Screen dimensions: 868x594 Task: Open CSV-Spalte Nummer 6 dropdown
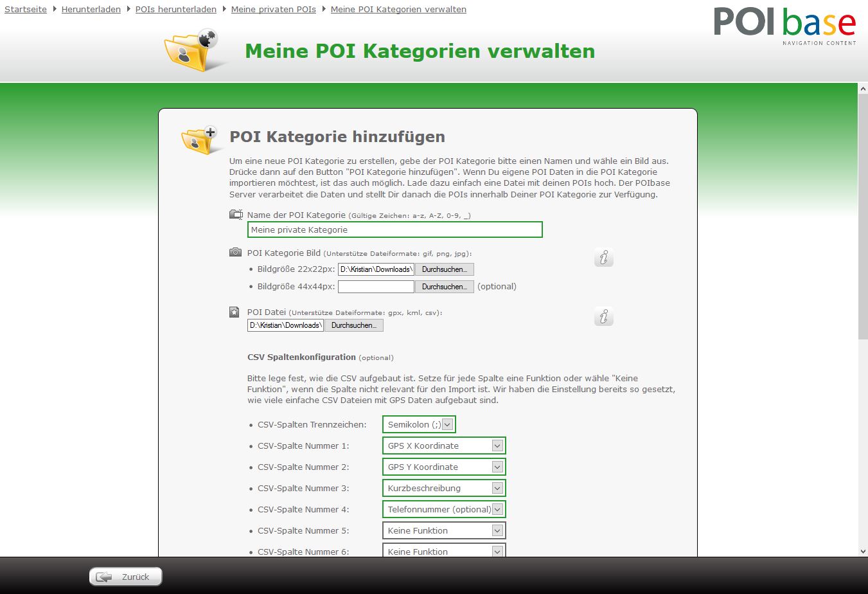pyautogui.click(x=444, y=551)
